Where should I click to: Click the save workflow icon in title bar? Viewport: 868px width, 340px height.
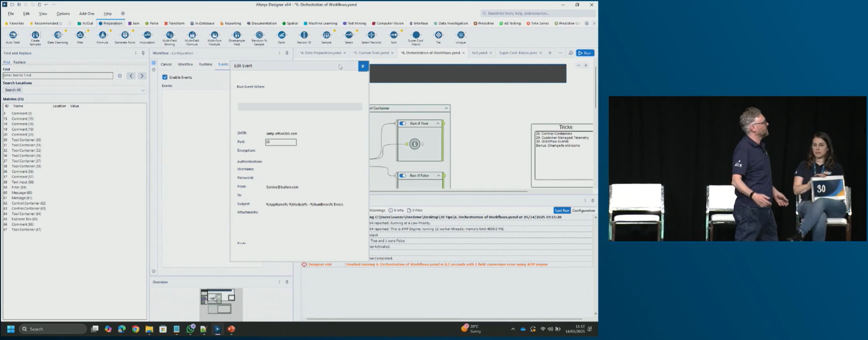pyautogui.click(x=19, y=4)
